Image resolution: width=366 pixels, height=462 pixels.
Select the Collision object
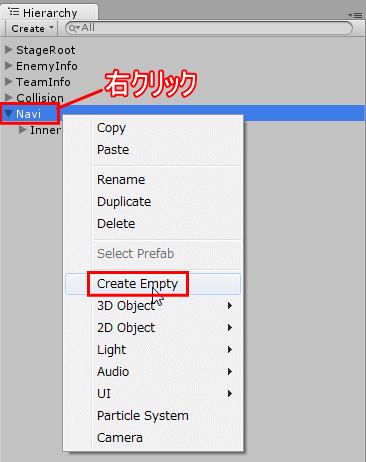(x=40, y=98)
